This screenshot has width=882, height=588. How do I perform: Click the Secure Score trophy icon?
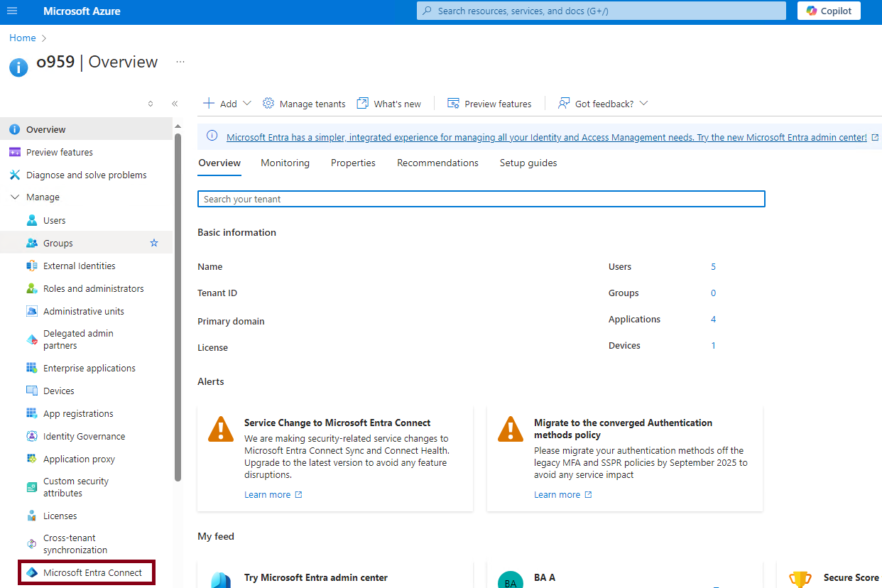click(800, 579)
